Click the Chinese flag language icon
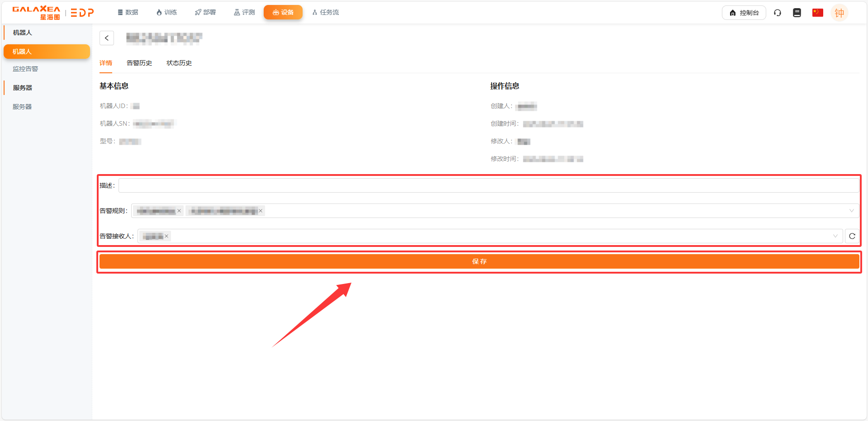Screen dimensions: 868x421 [817, 13]
